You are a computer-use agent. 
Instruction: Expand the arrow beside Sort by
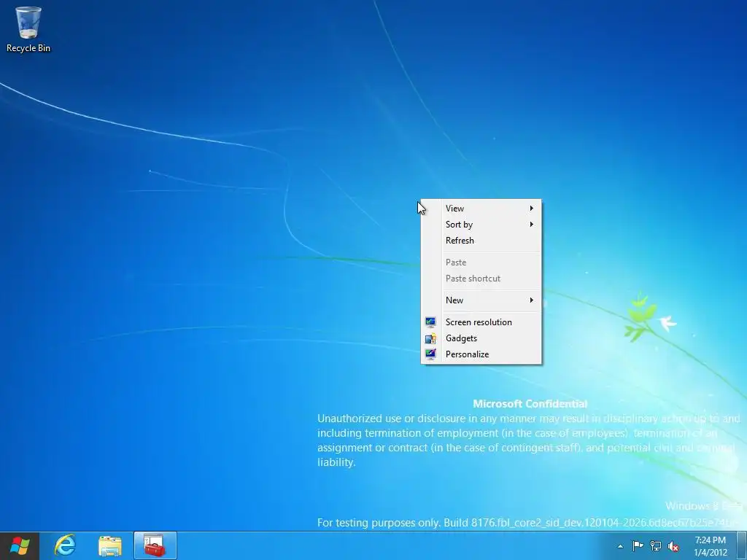532,225
